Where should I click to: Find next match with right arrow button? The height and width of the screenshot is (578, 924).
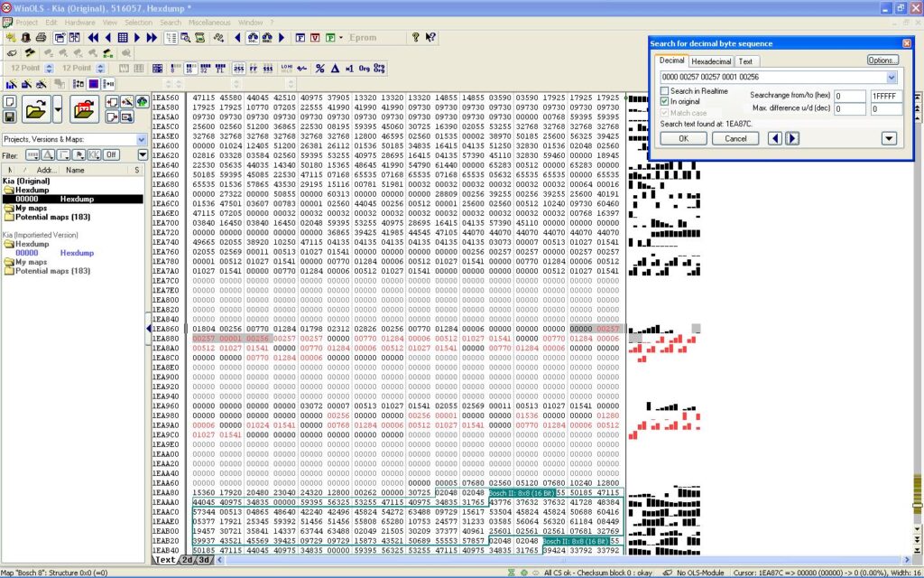[792, 138]
